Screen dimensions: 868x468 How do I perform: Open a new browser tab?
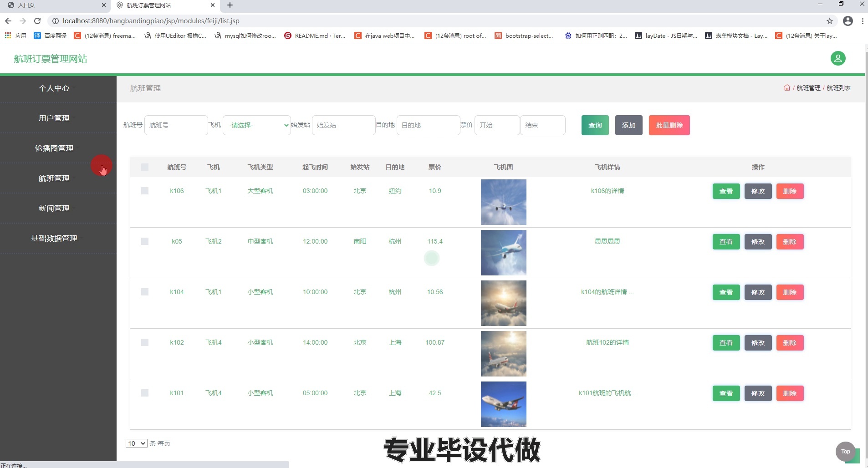[230, 5]
